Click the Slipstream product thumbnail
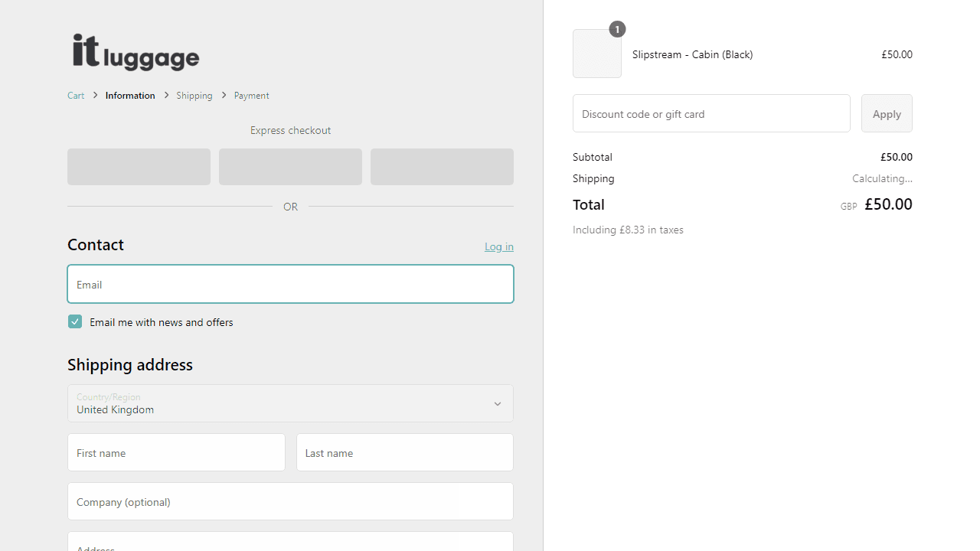The image size is (980, 551). pyautogui.click(x=597, y=54)
